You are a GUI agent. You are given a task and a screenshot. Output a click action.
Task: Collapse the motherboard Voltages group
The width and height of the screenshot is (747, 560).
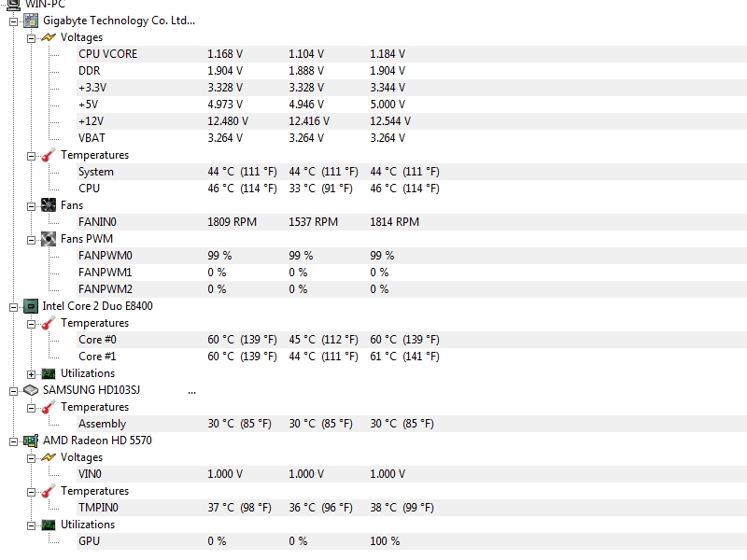pyautogui.click(x=31, y=37)
